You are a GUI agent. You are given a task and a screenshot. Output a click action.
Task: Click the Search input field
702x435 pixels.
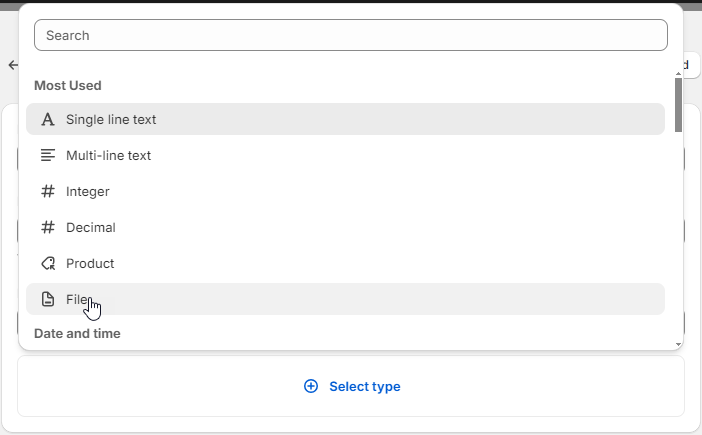(x=351, y=35)
